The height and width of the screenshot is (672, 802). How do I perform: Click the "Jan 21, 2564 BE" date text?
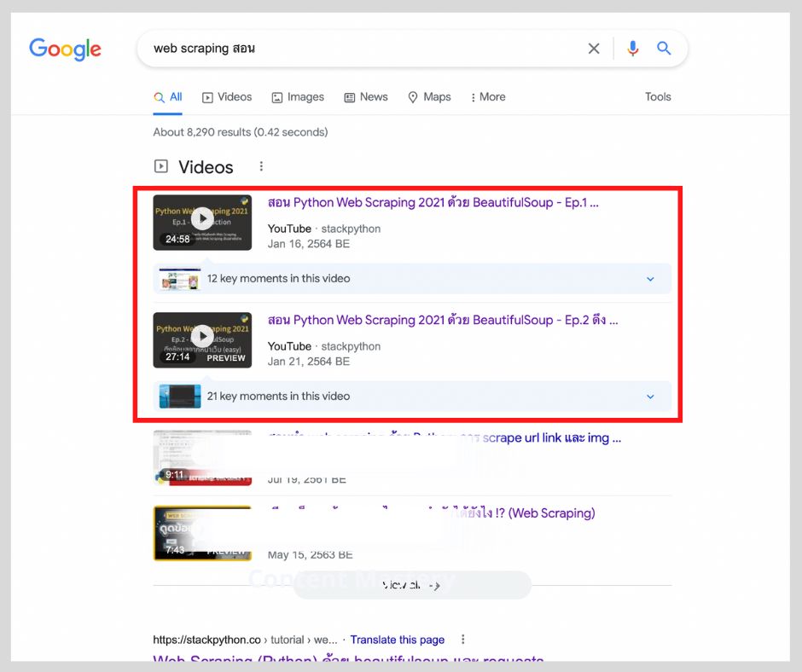[309, 362]
